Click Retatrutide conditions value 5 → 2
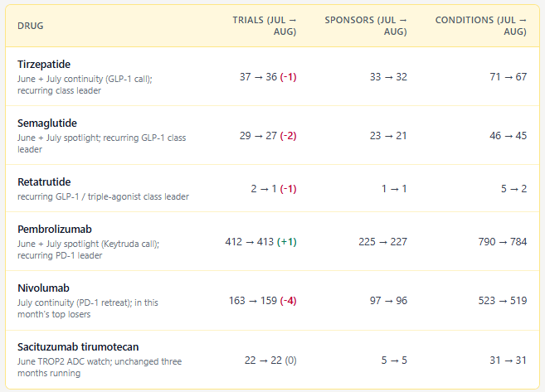Screen dimensions: 545x392 pos(513,189)
